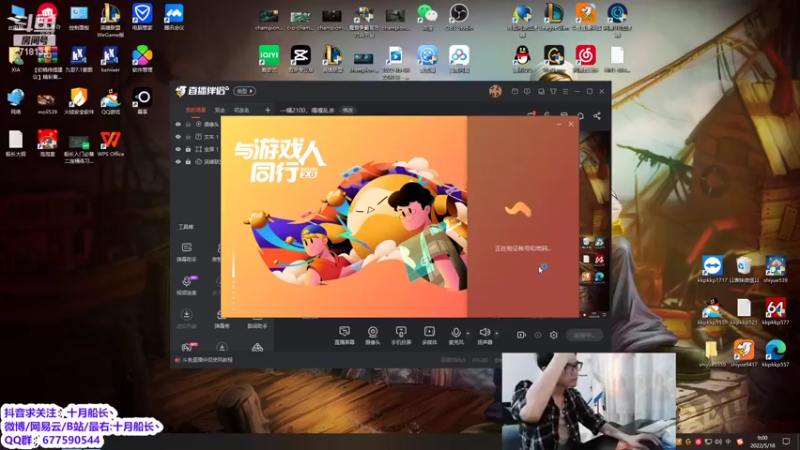This screenshot has height=450, width=800.
Task: Open the QQ penguin desktop shortcut
Action: tap(522, 59)
